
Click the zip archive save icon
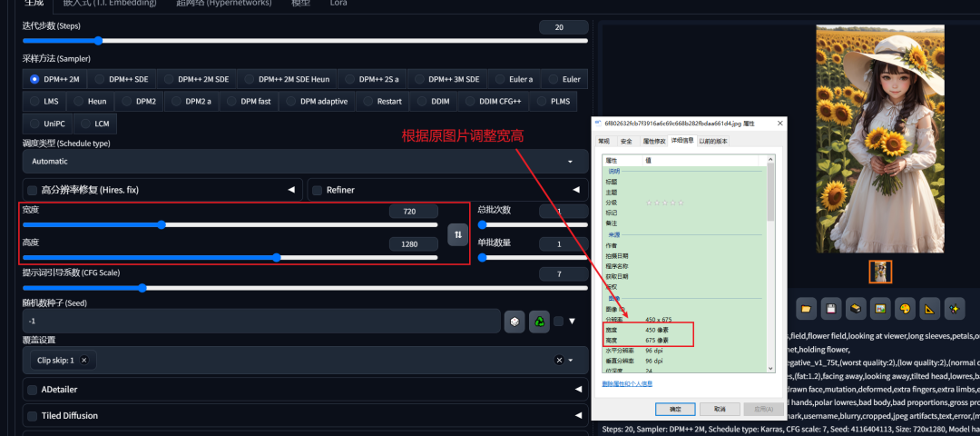click(x=856, y=309)
